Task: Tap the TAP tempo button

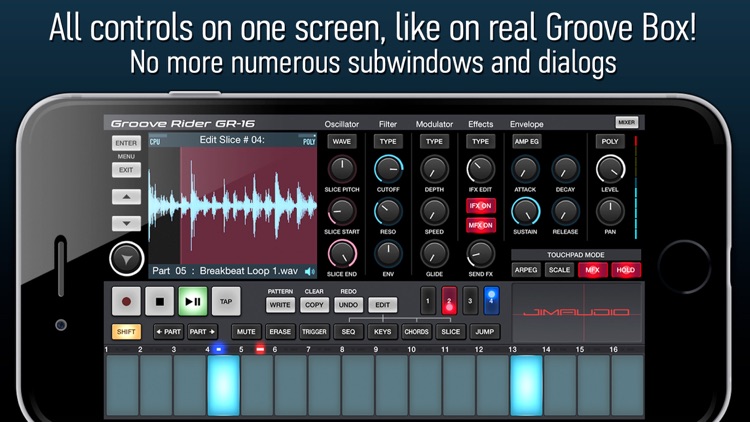Action: 226,301
